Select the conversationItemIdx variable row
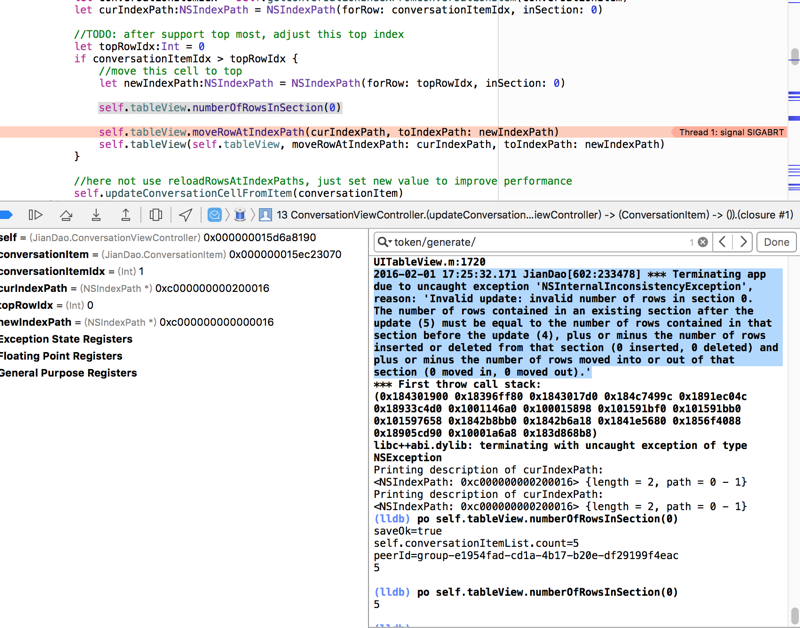The image size is (800, 628). [72, 271]
